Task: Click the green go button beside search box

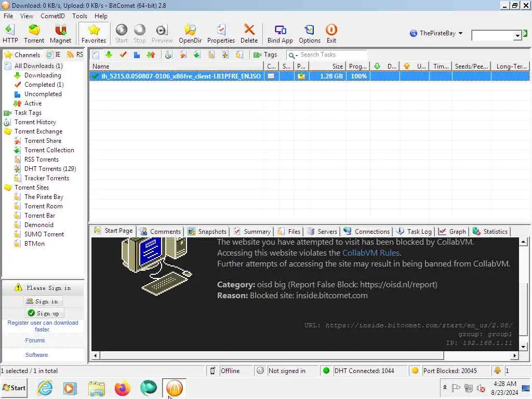Action: tap(525, 34)
